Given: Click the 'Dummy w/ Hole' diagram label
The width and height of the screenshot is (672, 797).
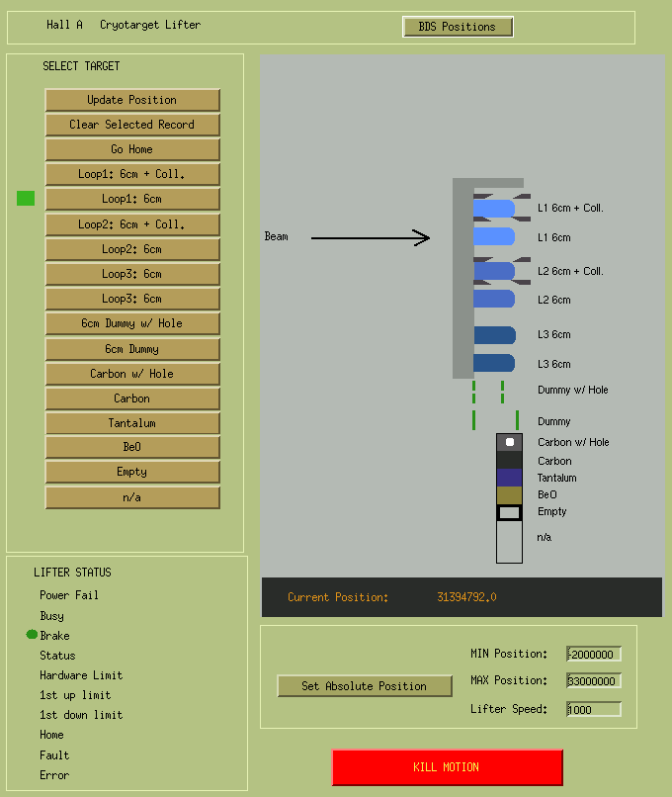Looking at the screenshot, I should [x=573, y=390].
